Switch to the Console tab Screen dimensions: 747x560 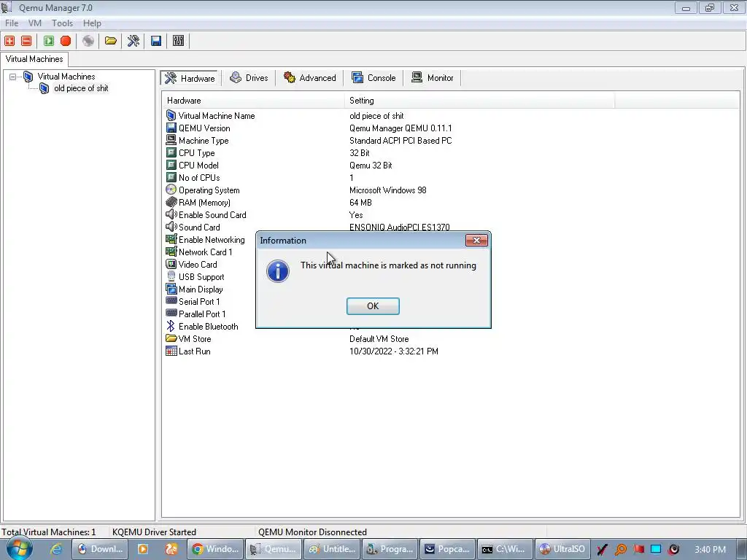pyautogui.click(x=373, y=78)
